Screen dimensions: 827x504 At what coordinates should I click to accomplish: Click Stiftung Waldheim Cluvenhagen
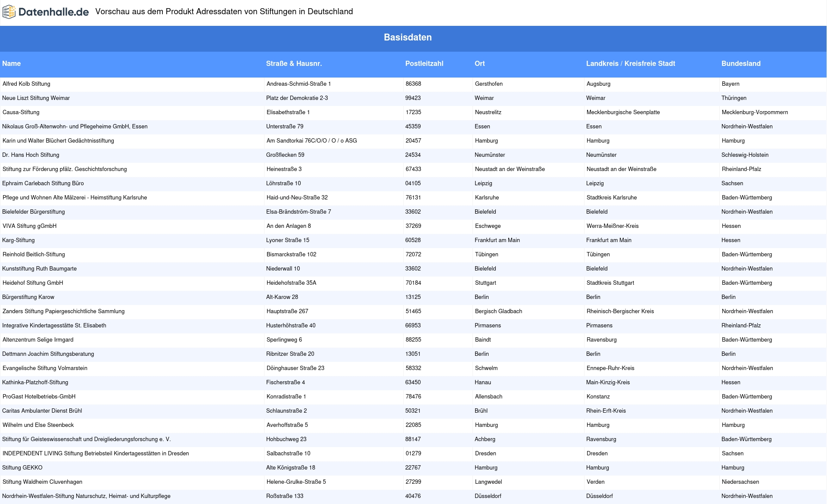point(42,482)
